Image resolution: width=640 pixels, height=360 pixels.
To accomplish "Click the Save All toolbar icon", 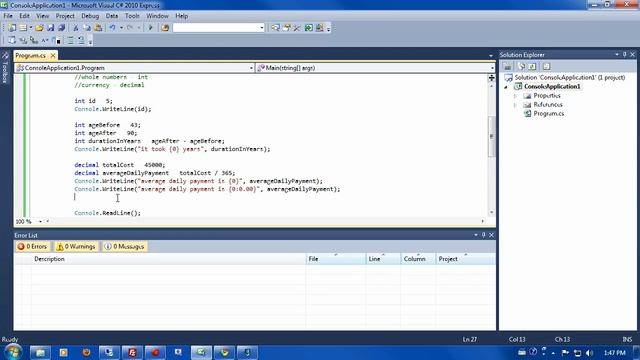I will (x=61, y=28).
